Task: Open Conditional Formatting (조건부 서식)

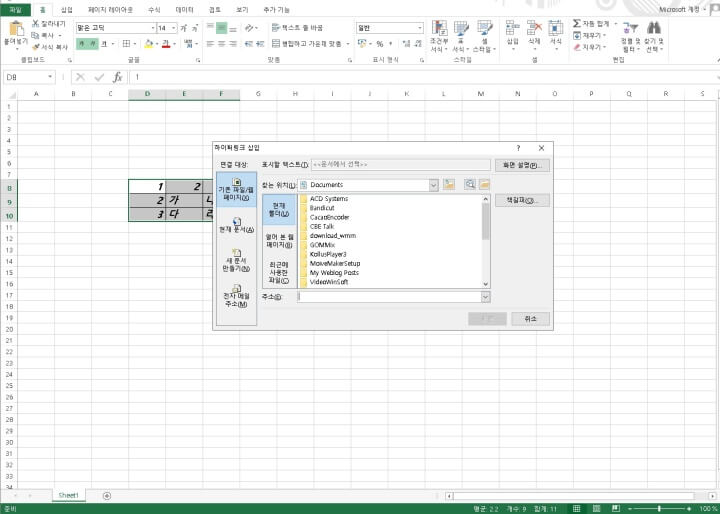Action: pos(439,36)
